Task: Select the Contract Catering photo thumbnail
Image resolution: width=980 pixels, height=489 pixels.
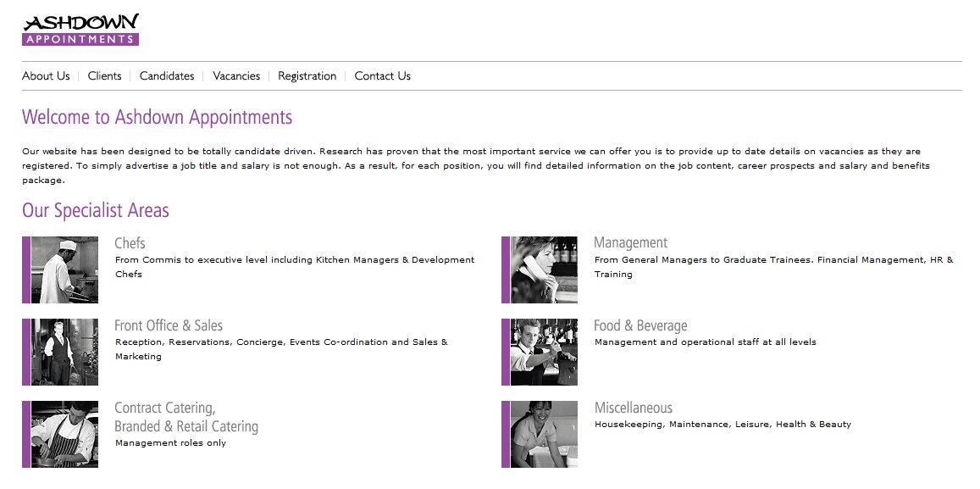Action: coord(64,434)
